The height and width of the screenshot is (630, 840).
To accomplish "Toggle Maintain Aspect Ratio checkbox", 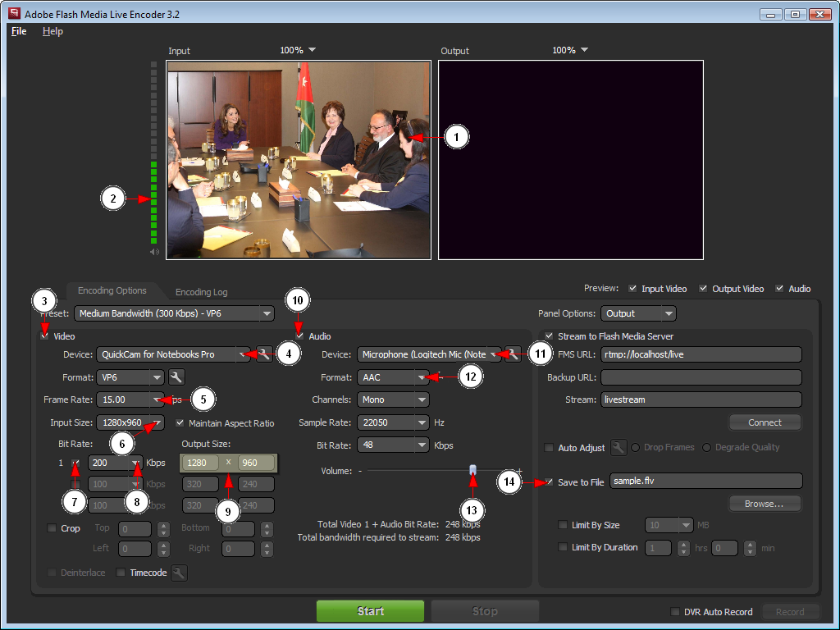I will (x=180, y=423).
